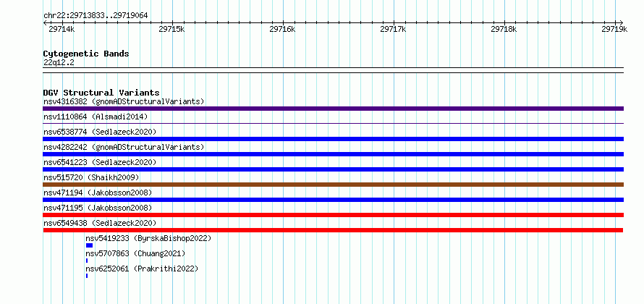Image resolution: width=644 pixels, height=304 pixels.
Task: Open nsv1110864 (Alsmadi2014) label
Action: click(96, 117)
